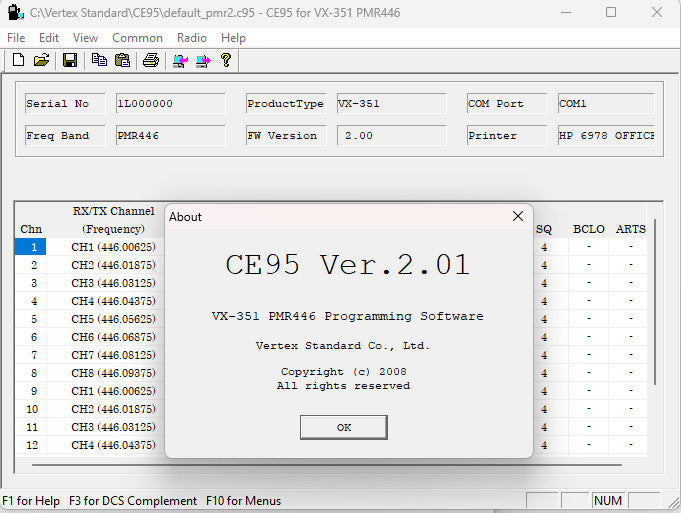Click the COM Port field COM1
The image size is (681, 513).
[606, 103]
